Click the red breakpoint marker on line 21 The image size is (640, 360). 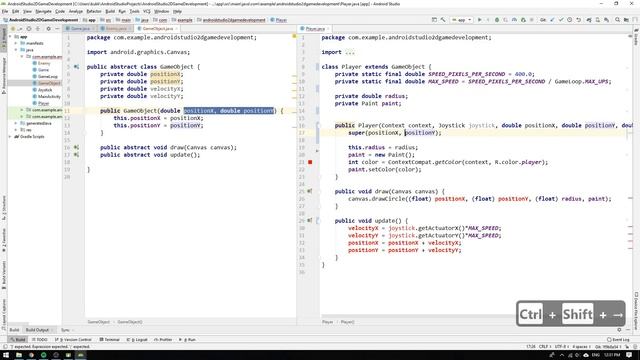click(310, 162)
